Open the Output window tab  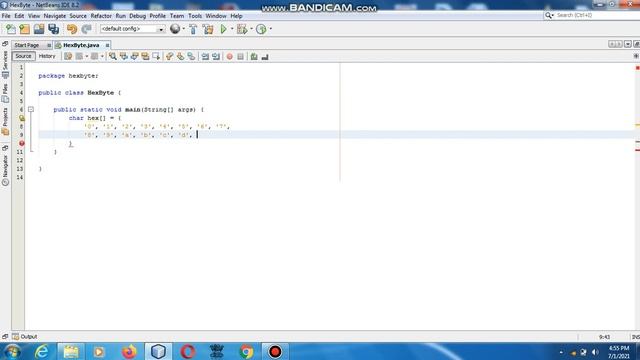25,337
